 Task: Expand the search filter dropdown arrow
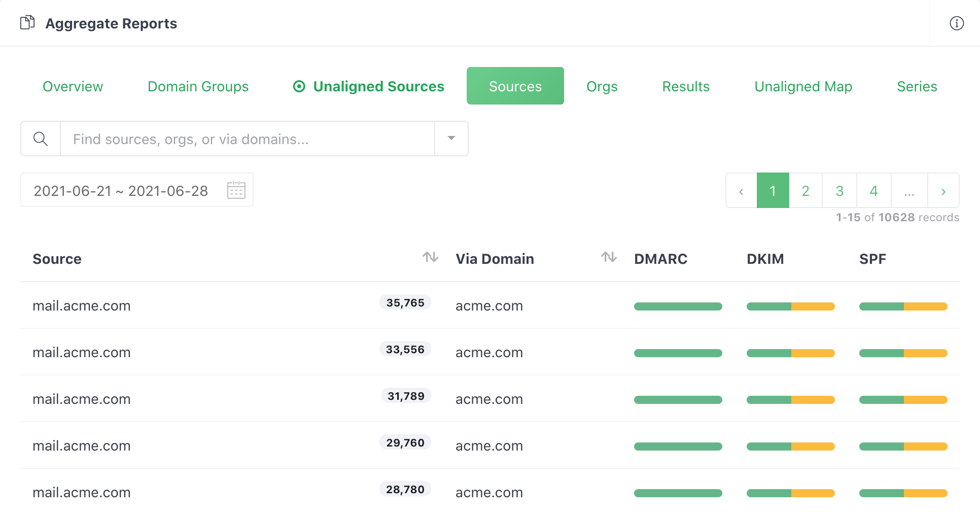point(451,138)
